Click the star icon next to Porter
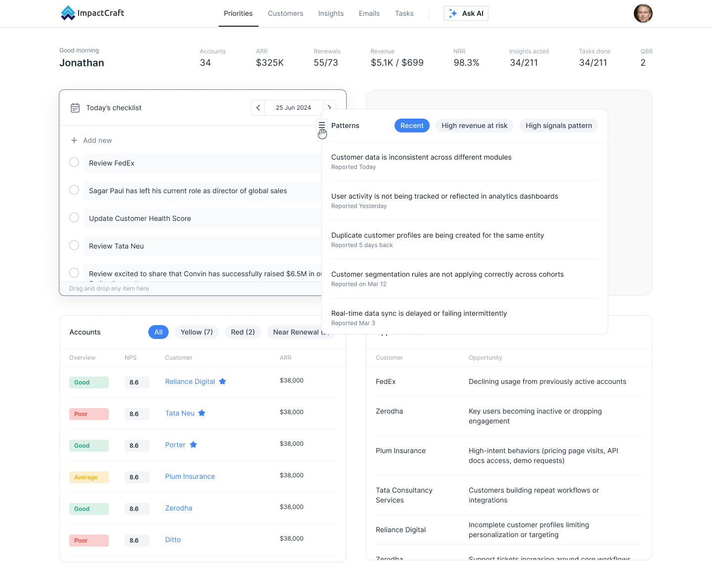This screenshot has width=712, height=588. pos(193,445)
